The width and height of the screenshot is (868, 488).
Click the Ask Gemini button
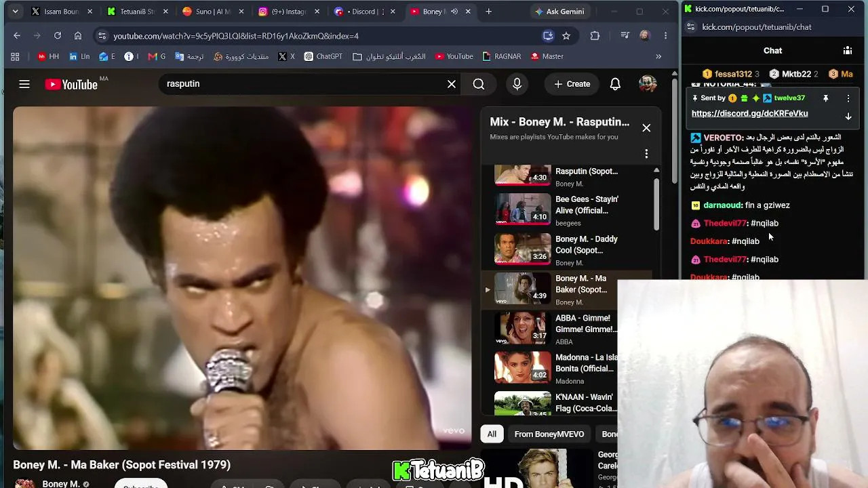click(x=559, y=12)
